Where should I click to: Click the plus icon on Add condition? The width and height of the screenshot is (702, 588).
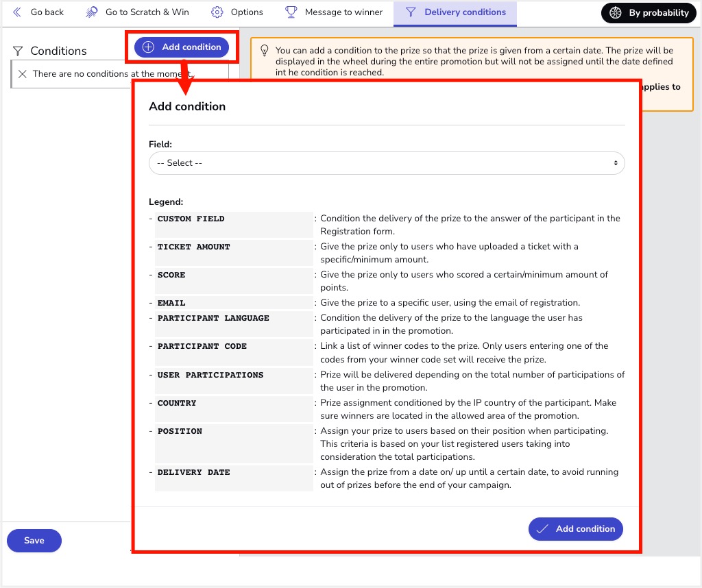point(148,47)
